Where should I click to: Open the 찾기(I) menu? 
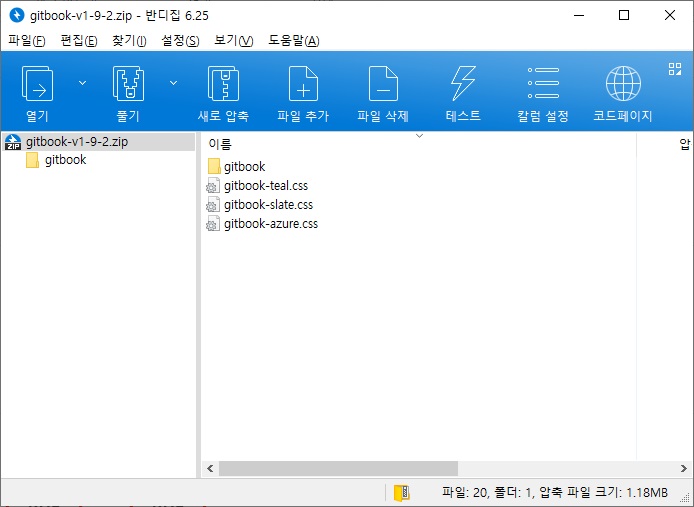[x=129, y=41]
